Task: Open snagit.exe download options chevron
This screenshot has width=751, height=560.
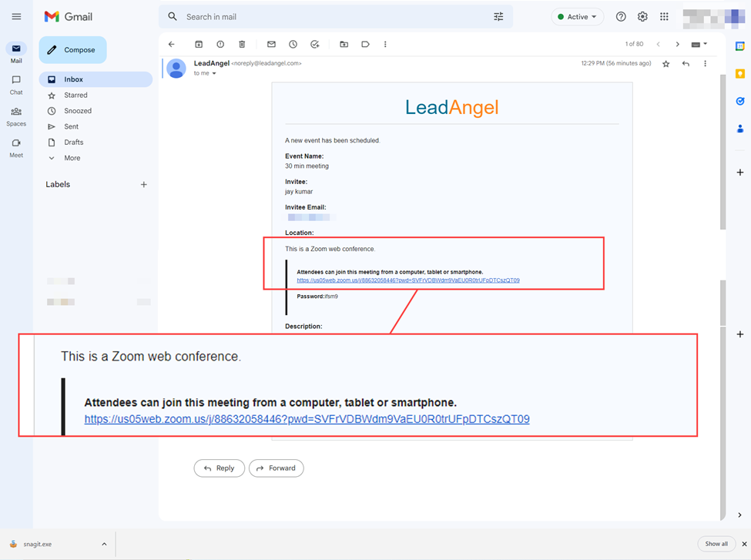Action: click(x=104, y=544)
